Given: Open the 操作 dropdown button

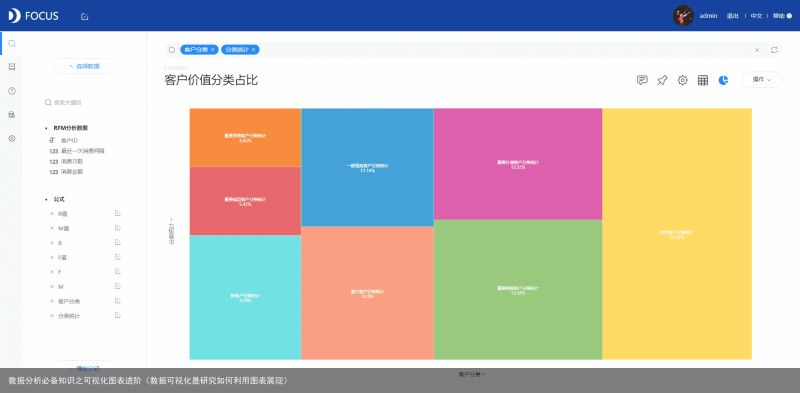Looking at the screenshot, I should point(762,80).
